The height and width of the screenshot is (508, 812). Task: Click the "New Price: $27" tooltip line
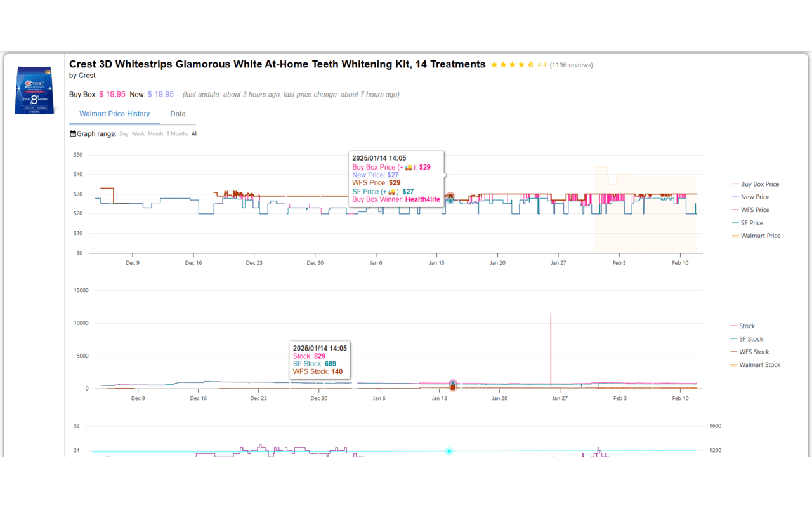point(376,175)
